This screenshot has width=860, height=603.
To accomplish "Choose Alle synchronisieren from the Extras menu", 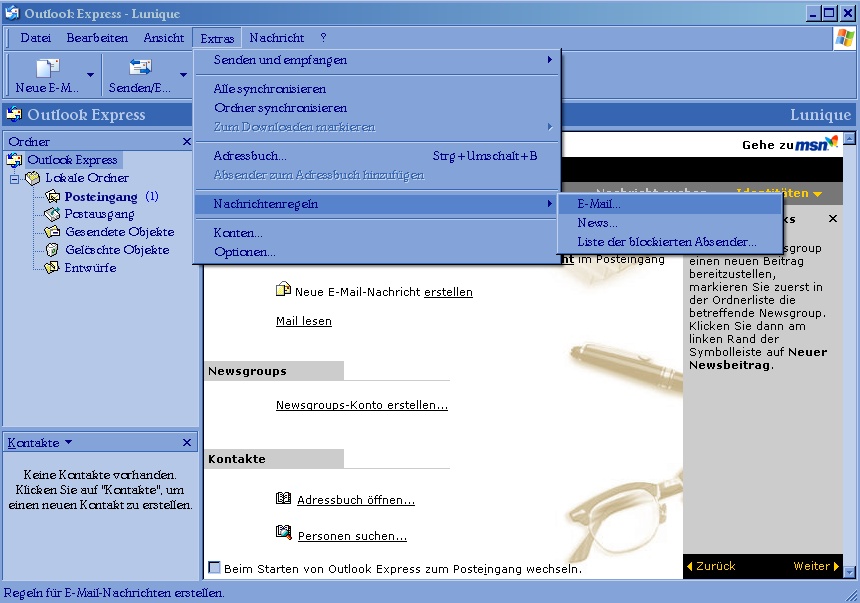I will click(377, 89).
